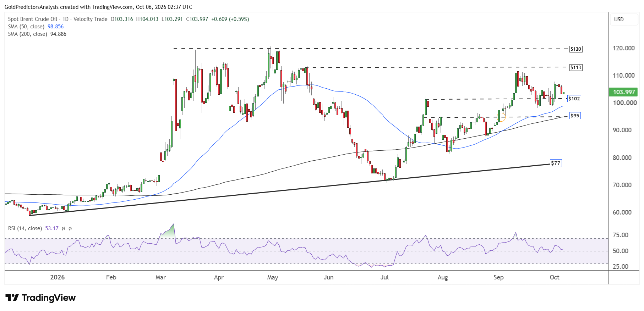Click the Jul time axis label

point(384,277)
